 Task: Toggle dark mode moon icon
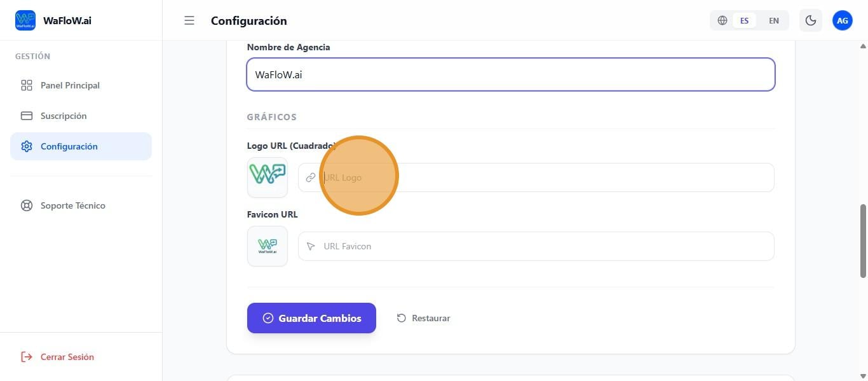(811, 20)
